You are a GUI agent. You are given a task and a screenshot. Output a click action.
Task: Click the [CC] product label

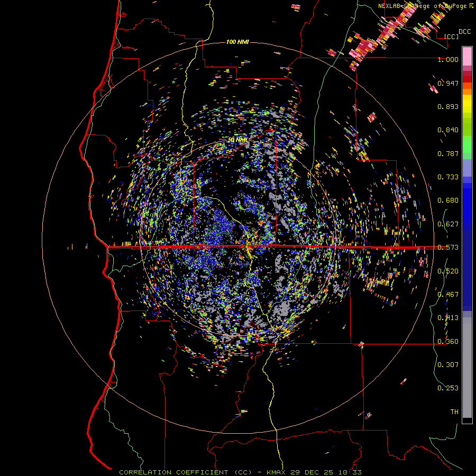(x=452, y=36)
